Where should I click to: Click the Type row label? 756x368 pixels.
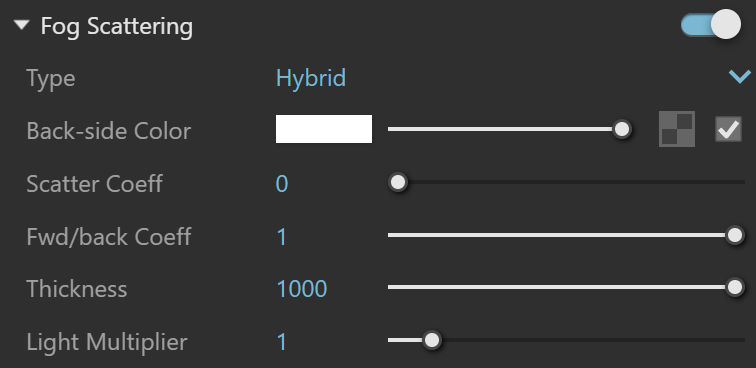[x=51, y=79]
